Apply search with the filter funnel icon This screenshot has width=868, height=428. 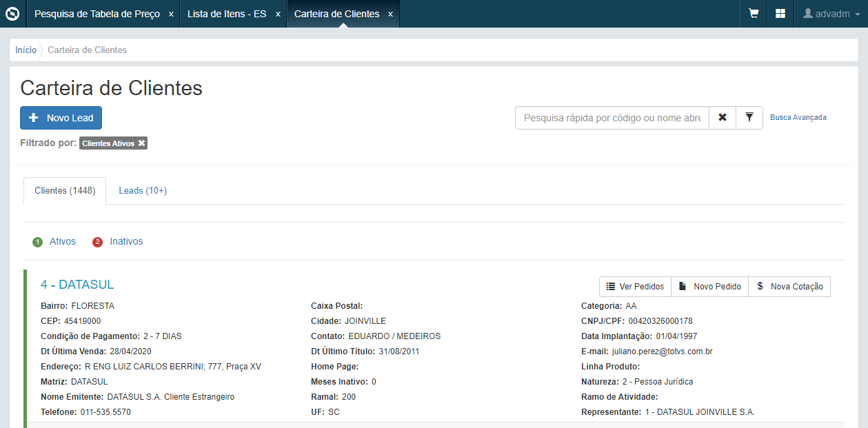pos(749,118)
